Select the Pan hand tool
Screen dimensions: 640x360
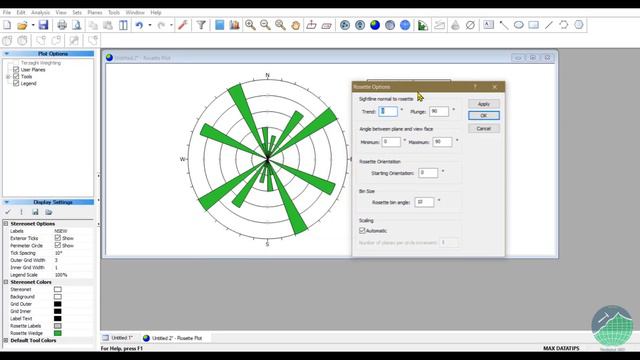(x=296, y=25)
